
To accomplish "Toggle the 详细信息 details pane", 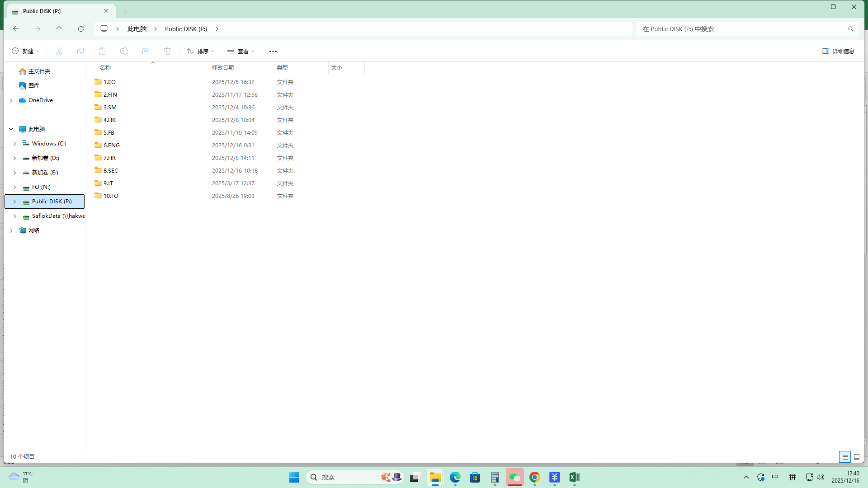I will [838, 51].
